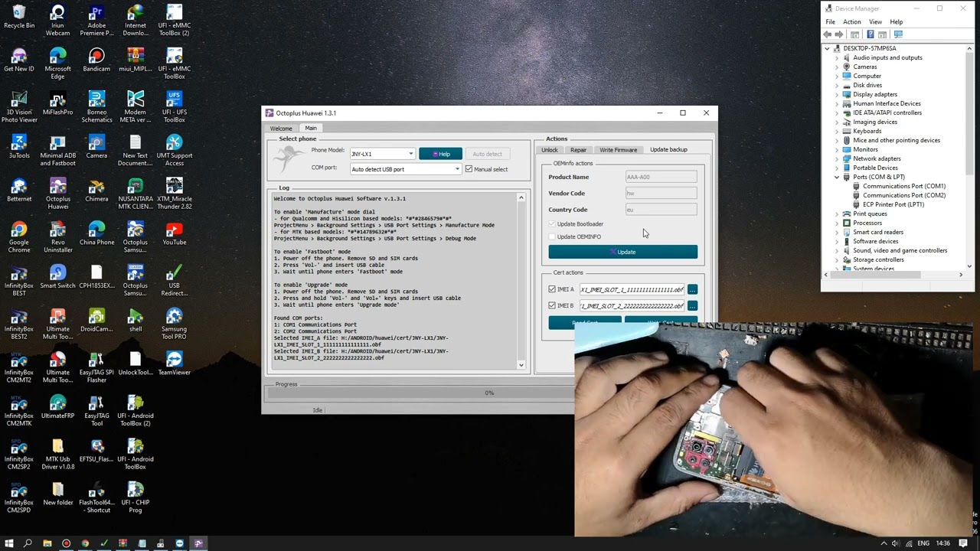This screenshot has height=551, width=980.
Task: Open File Explorer from the taskbar
Action: tap(47, 543)
